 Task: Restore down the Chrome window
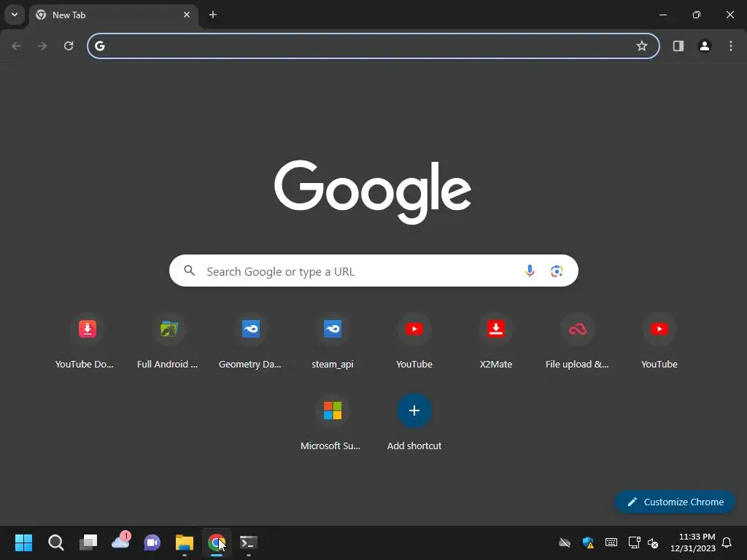point(697,15)
